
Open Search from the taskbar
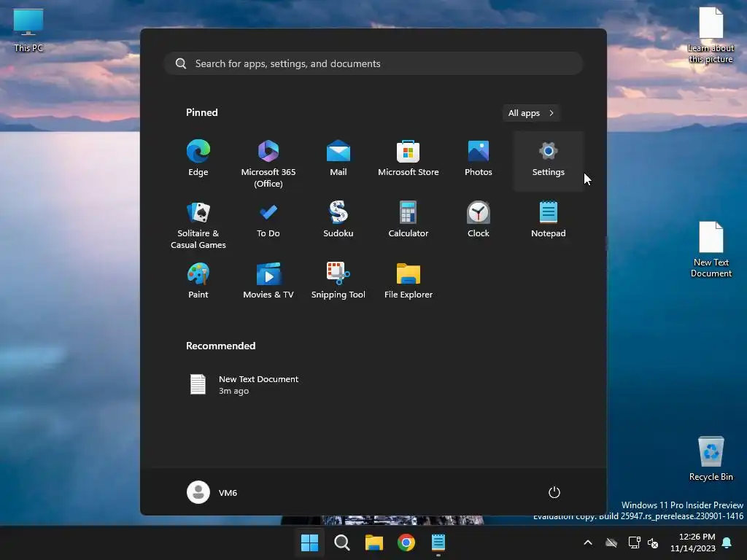pos(341,542)
